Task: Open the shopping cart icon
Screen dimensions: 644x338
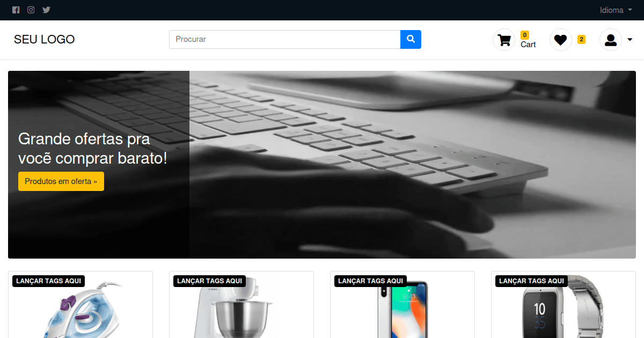Action: coord(504,40)
